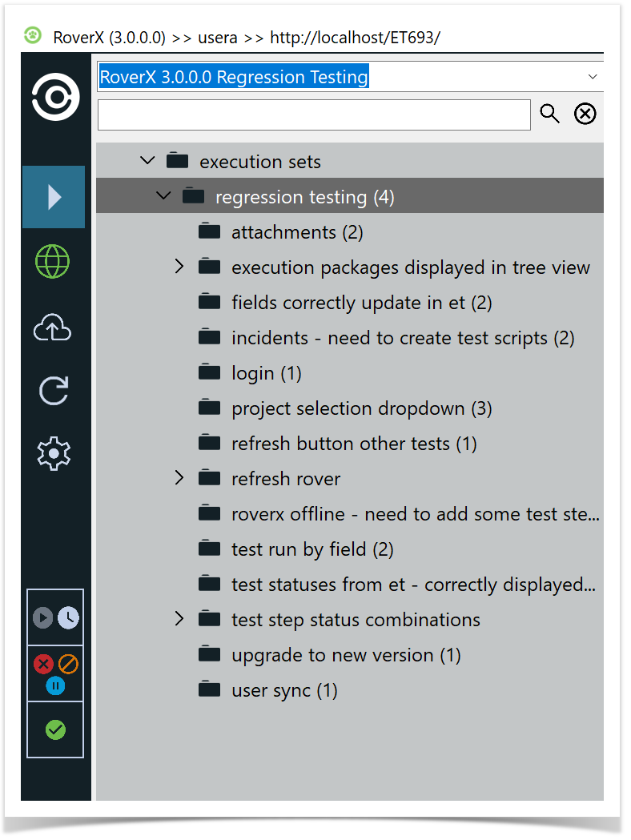Expand the refresh rover folder
Viewport: 631px width, 840px height.
point(179,478)
